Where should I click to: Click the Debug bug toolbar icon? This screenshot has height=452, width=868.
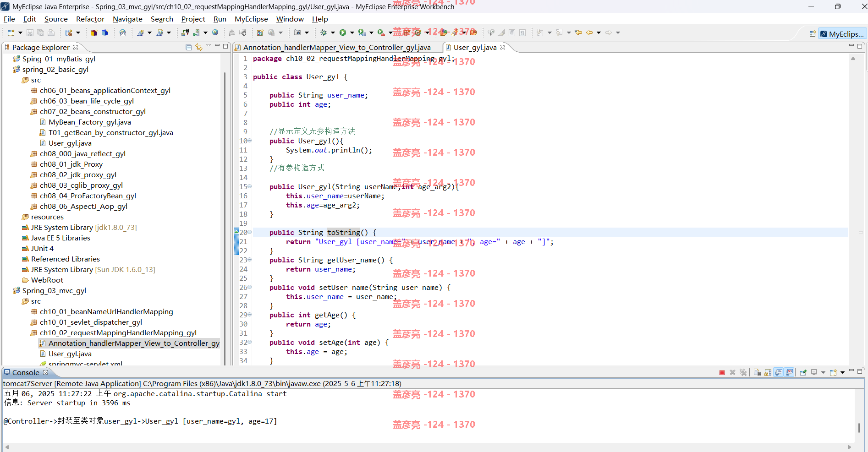[324, 33]
